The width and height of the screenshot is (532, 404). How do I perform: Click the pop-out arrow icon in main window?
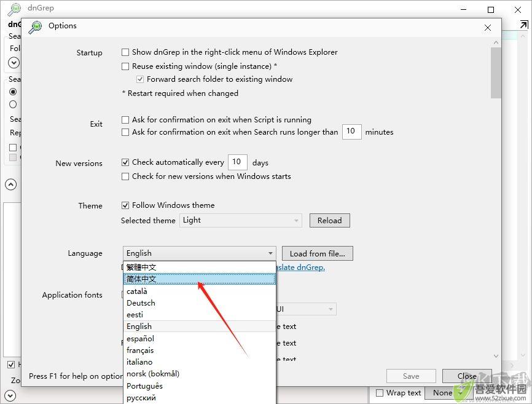point(524,25)
